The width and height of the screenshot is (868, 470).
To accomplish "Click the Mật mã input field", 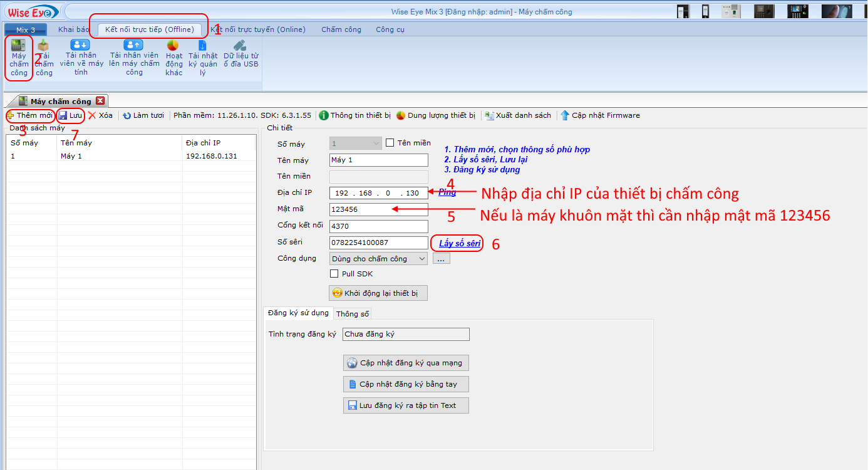I will point(378,210).
